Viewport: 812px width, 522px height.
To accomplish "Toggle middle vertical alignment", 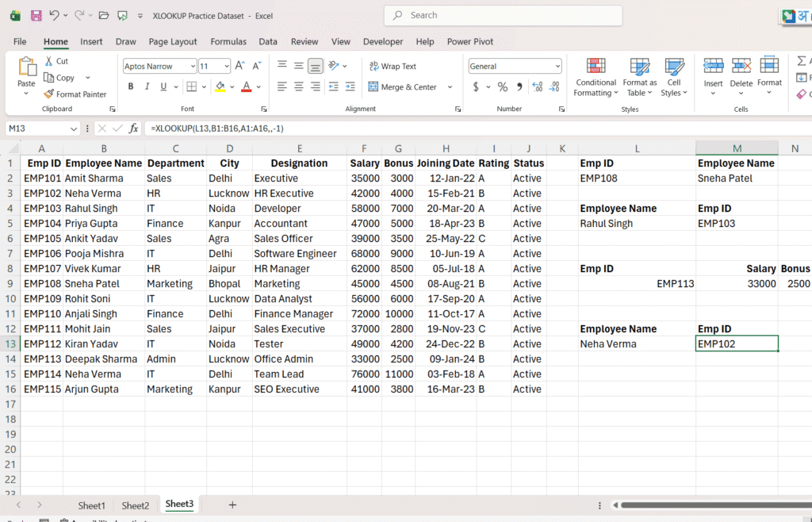I will tap(299, 65).
